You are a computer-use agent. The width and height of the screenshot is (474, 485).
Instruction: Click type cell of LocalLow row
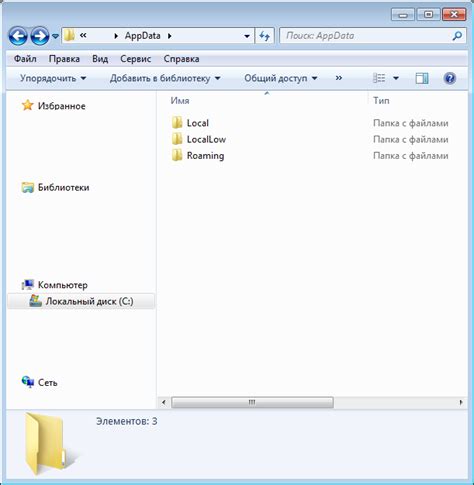tap(410, 140)
